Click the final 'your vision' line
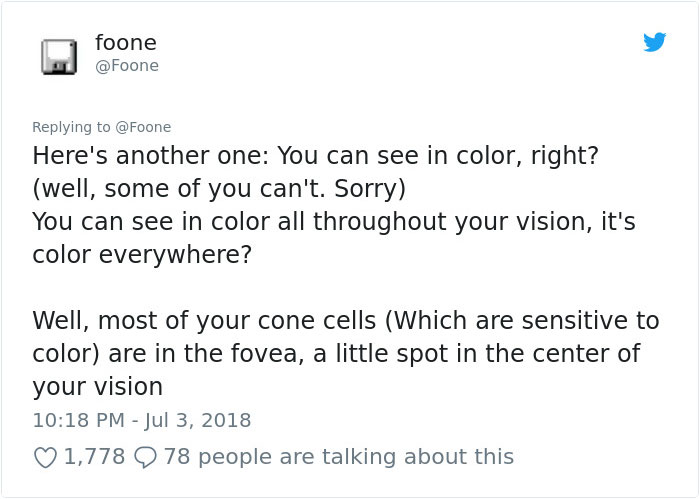 [x=97, y=387]
